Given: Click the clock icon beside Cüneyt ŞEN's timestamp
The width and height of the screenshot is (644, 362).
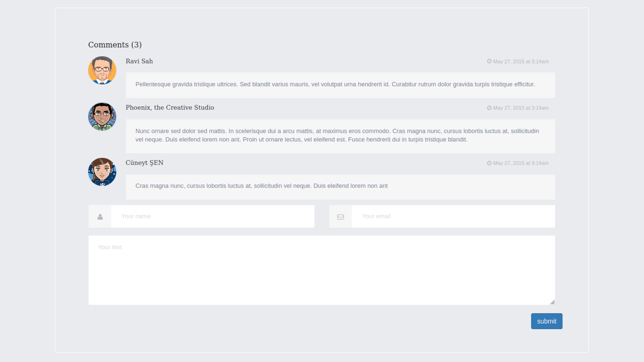Looking at the screenshot, I should 489,163.
